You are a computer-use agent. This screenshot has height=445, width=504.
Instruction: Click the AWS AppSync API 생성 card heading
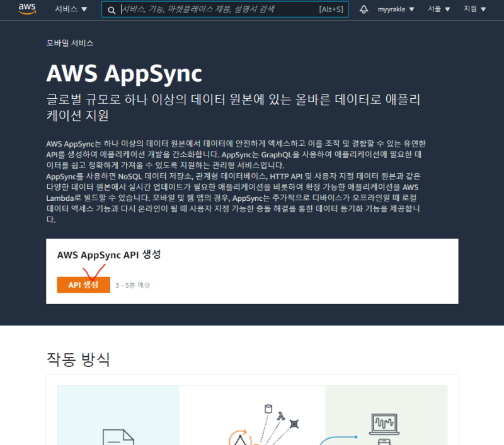coord(108,255)
